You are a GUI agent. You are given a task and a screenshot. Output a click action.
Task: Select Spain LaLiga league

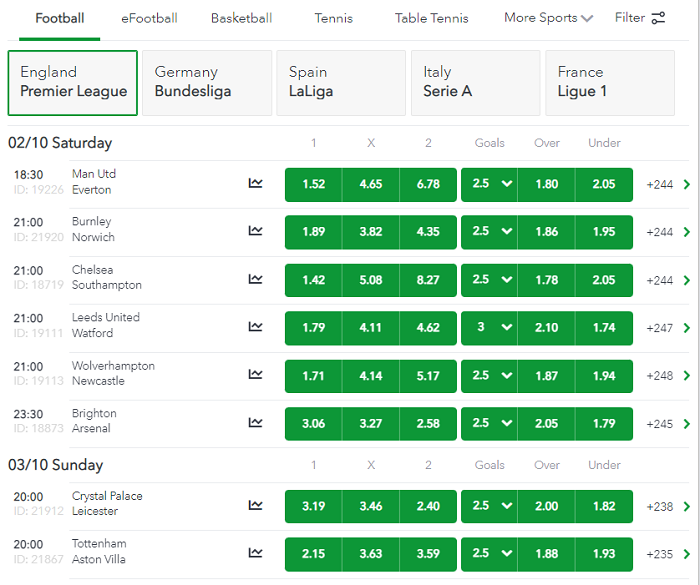[x=340, y=82]
